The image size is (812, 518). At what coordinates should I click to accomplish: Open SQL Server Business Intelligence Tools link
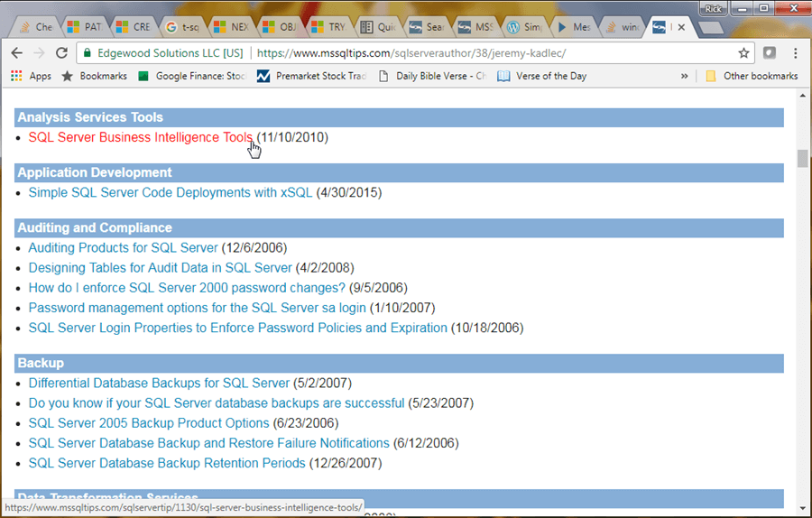click(x=141, y=137)
